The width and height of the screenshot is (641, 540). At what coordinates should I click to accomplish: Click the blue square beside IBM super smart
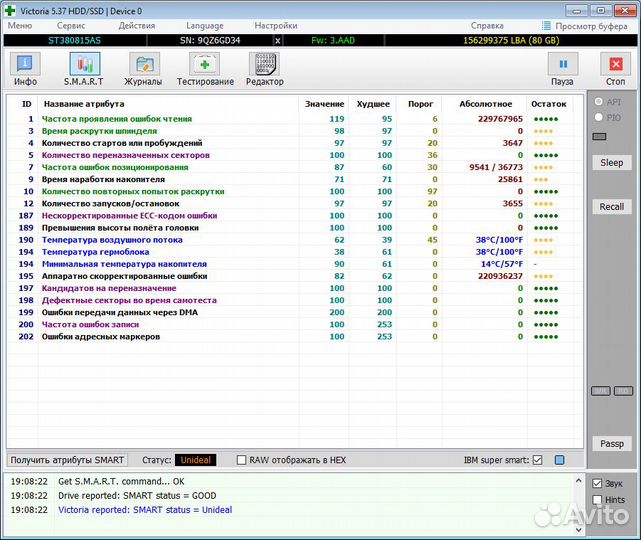560,460
